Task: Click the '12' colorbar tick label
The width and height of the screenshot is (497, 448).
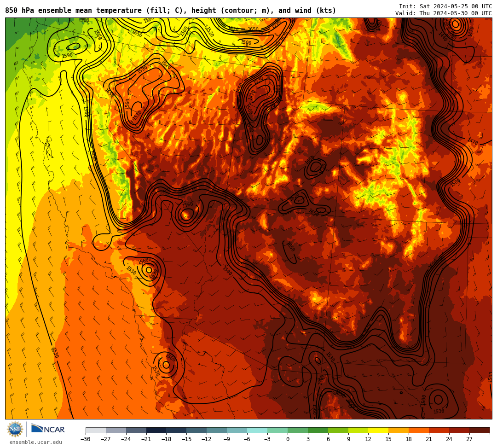Action: pos(368,439)
